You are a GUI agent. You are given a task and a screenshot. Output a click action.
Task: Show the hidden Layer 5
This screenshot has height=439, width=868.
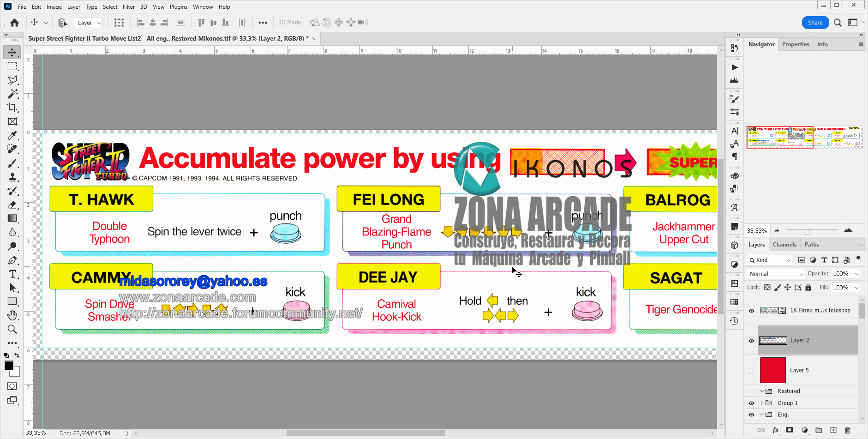pyautogui.click(x=751, y=370)
